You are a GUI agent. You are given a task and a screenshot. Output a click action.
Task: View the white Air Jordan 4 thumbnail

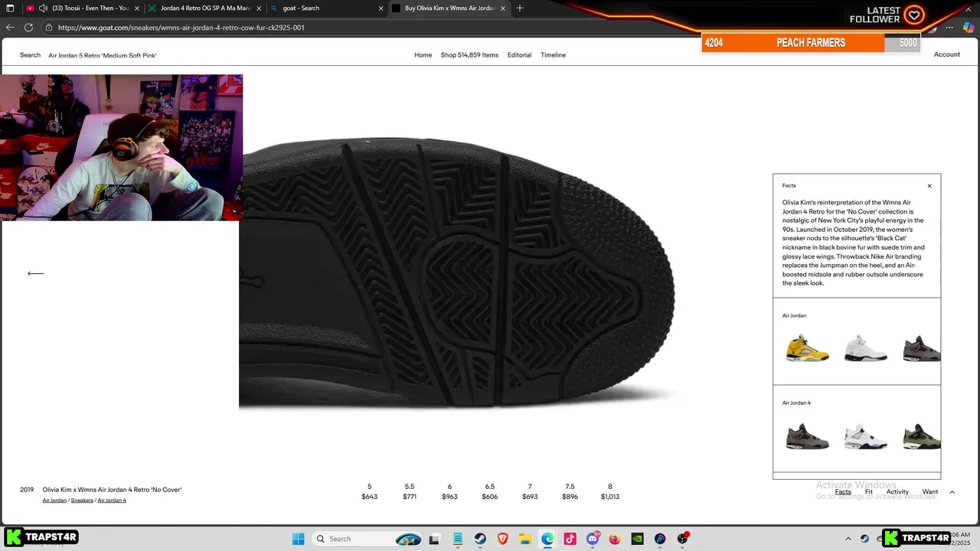pyautogui.click(x=866, y=436)
